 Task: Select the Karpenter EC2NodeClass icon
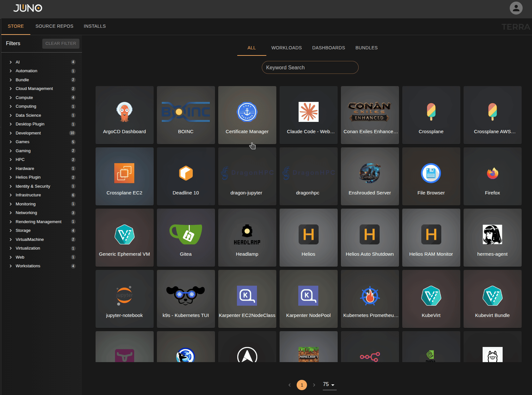(247, 296)
